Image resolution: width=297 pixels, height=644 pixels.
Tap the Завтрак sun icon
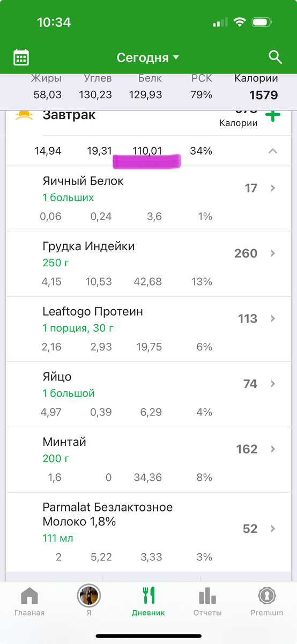pyautogui.click(x=25, y=116)
